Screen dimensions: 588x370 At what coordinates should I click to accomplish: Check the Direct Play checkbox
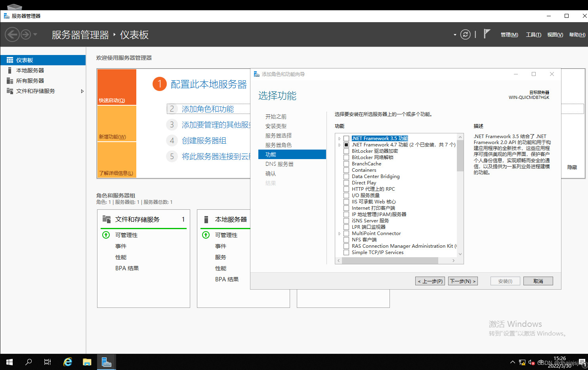click(x=346, y=183)
